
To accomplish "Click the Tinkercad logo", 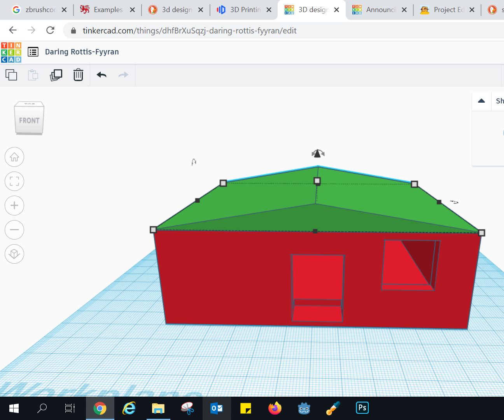I will click(x=11, y=51).
